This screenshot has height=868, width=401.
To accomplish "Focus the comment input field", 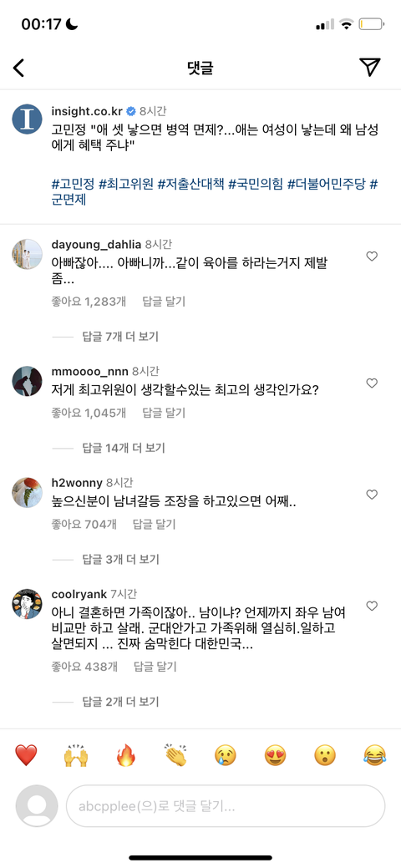I will 226,806.
